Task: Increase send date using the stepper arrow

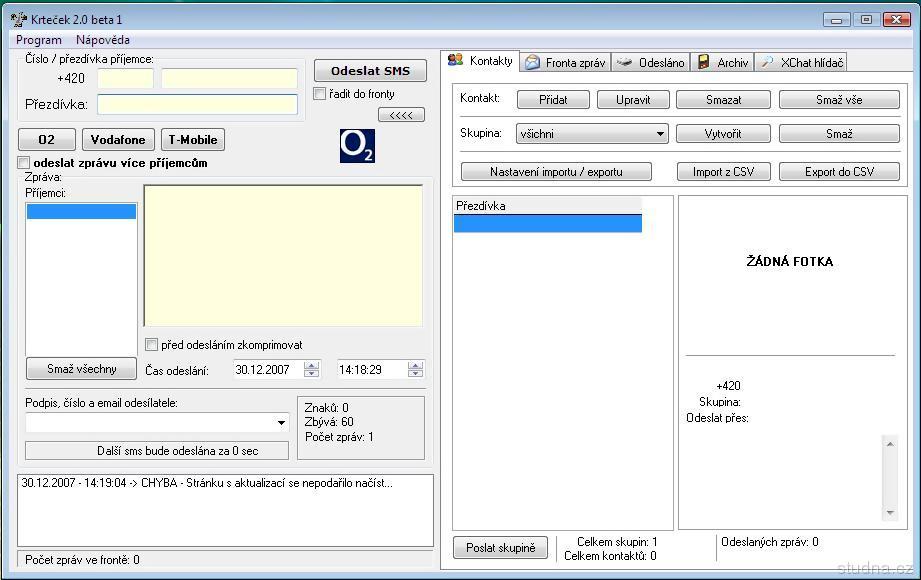Action: tap(312, 365)
